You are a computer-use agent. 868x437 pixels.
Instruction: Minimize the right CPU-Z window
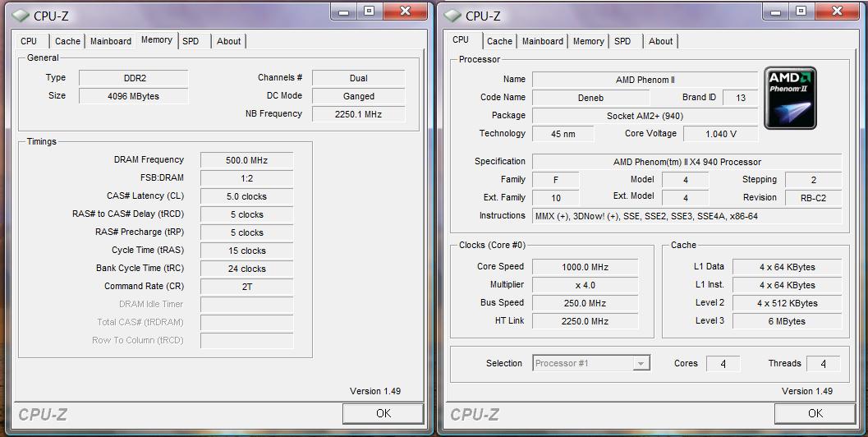tap(775, 11)
